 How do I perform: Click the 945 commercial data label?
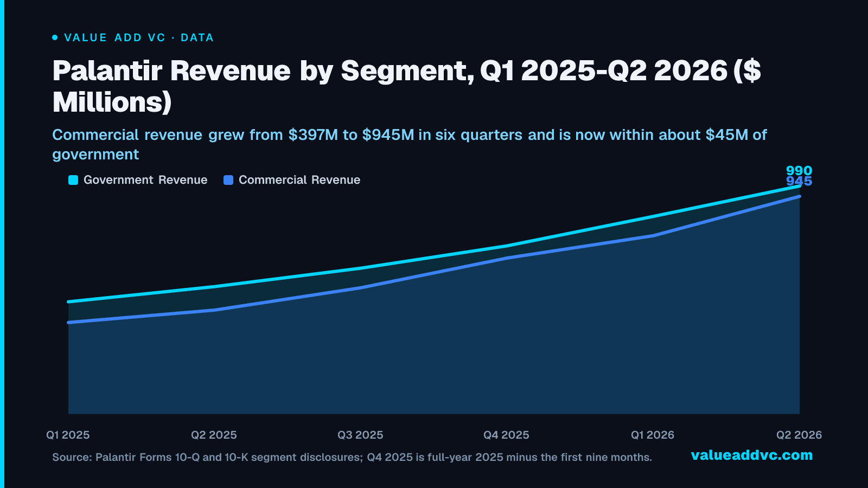coord(799,182)
